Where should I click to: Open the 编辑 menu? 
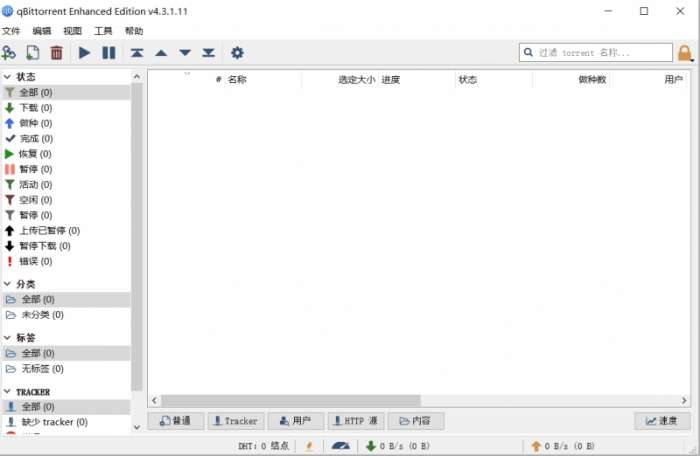point(42,31)
